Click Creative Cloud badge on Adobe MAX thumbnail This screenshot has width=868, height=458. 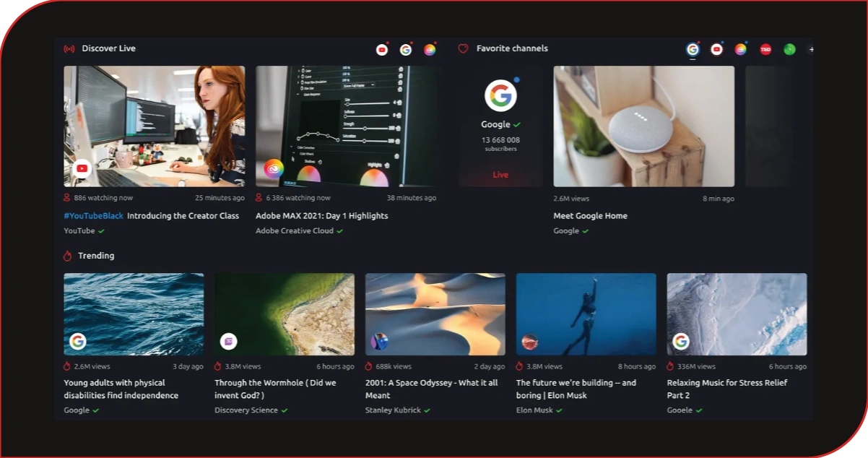tap(274, 169)
